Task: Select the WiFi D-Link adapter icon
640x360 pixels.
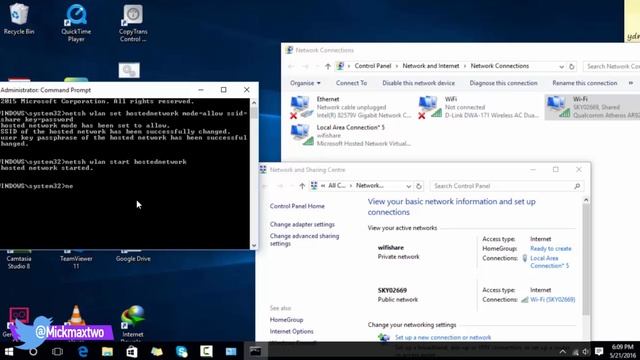Action: 429,107
